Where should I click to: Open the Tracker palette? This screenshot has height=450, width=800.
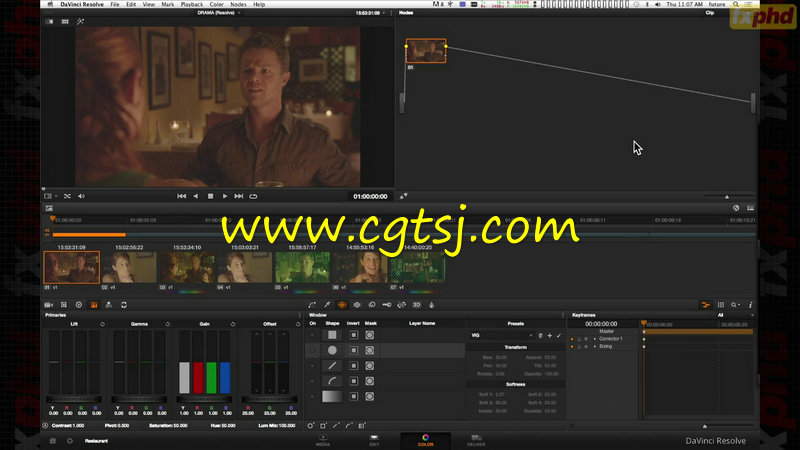(x=357, y=305)
